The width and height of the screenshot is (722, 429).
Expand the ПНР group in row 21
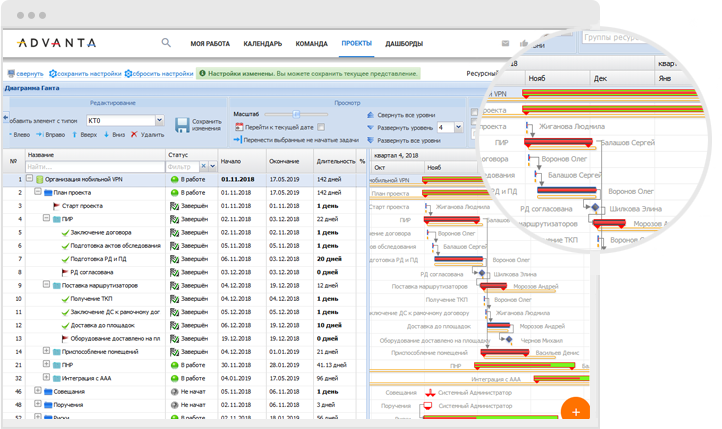coord(46,364)
